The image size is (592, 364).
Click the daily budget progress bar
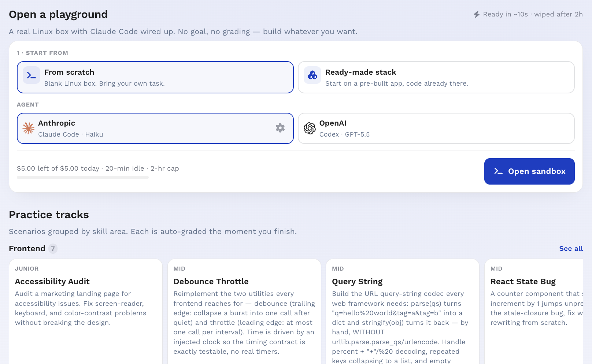[x=83, y=178]
